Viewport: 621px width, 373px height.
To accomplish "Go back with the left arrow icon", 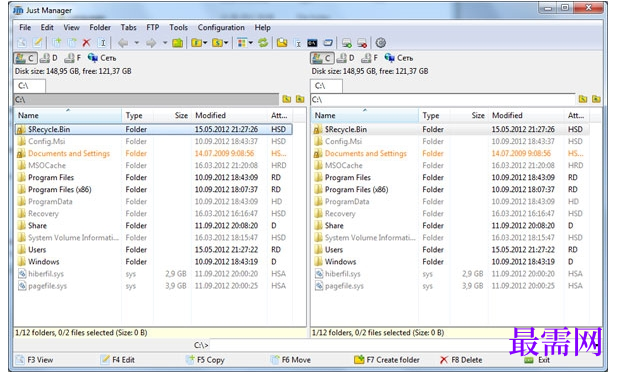I will pyautogui.click(x=123, y=43).
